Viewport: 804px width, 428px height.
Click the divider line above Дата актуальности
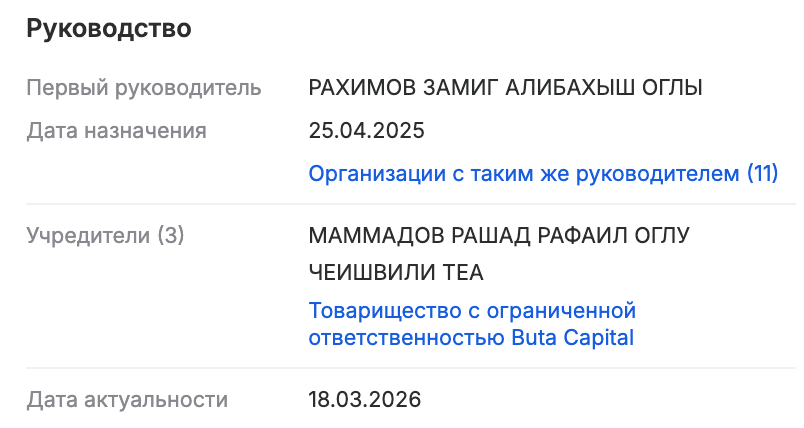402,369
